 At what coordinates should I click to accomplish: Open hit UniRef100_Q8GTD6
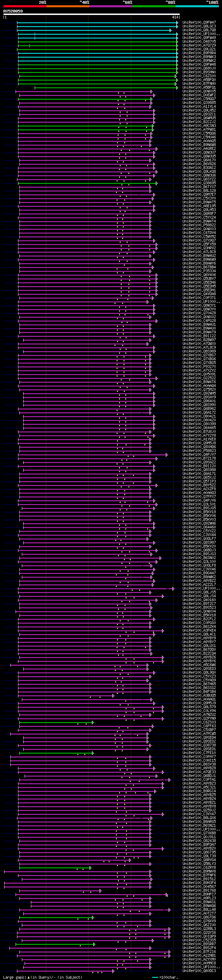(x=199, y=917)
